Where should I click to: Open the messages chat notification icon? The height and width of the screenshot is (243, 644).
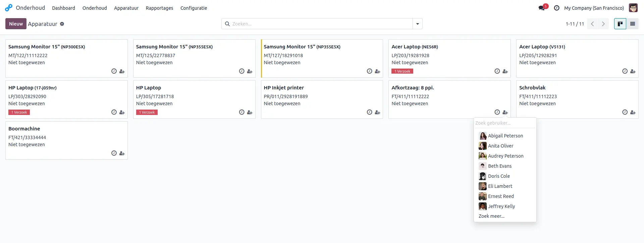click(541, 8)
